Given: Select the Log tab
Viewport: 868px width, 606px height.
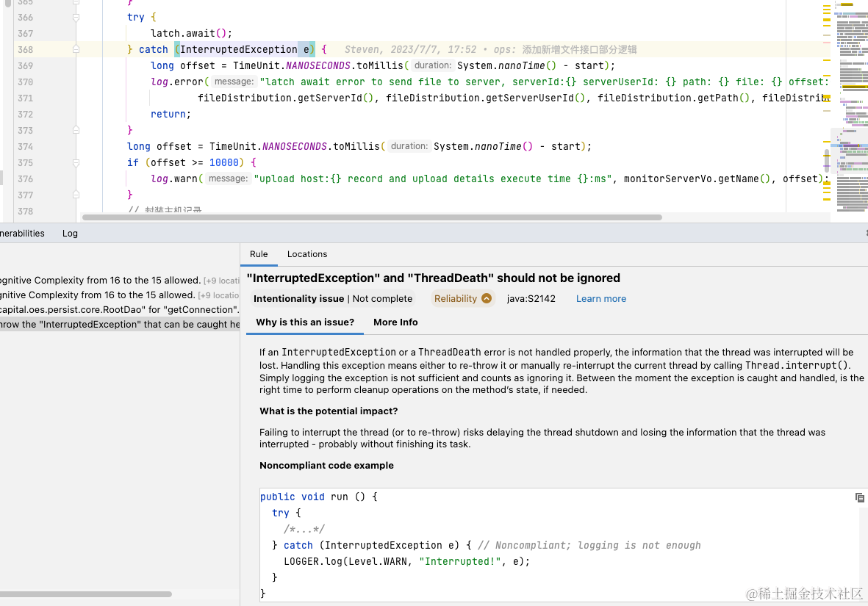Looking at the screenshot, I should (70, 234).
